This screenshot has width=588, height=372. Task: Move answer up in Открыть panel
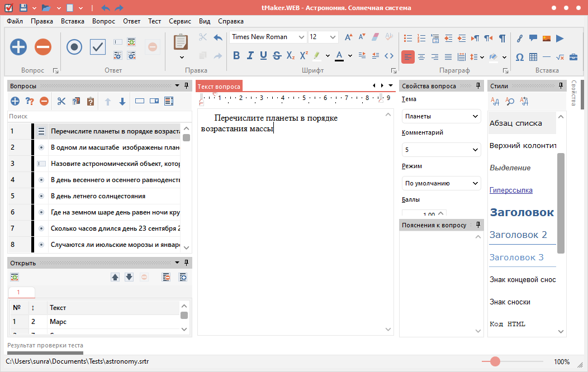pos(115,277)
